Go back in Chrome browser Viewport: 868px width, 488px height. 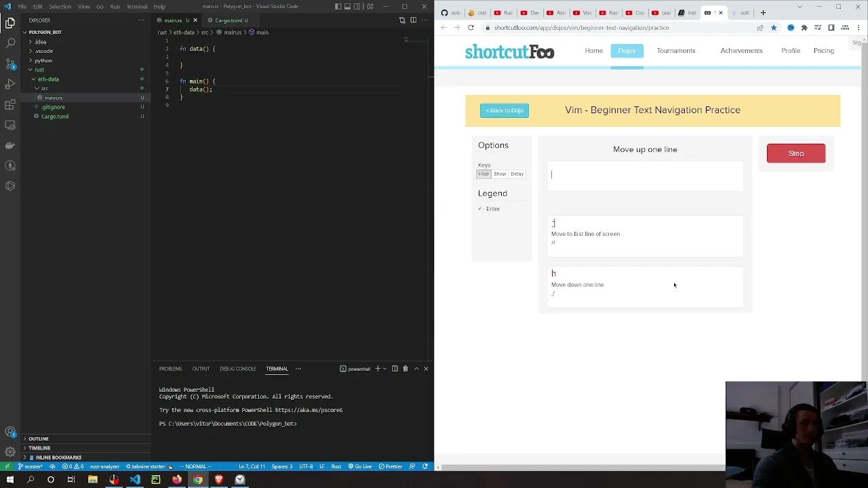[x=443, y=28]
